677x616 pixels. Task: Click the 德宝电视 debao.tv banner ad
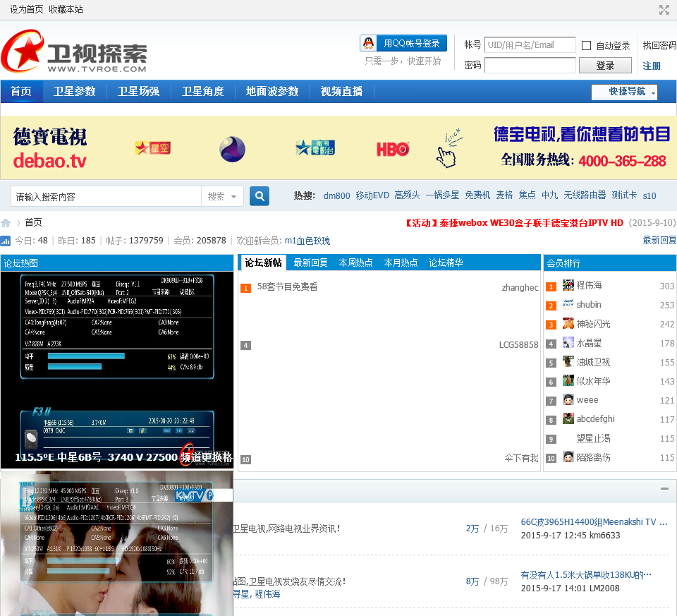(x=338, y=147)
